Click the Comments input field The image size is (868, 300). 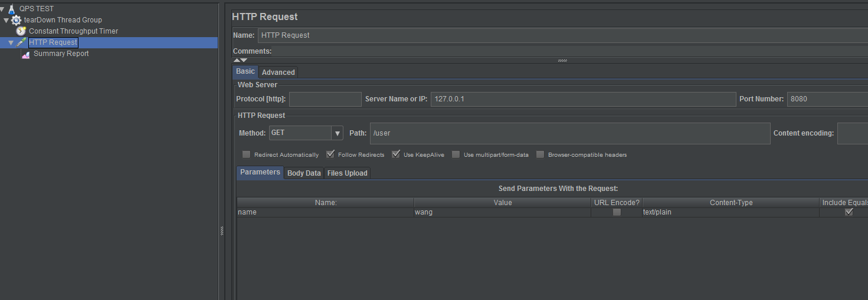(x=571, y=51)
